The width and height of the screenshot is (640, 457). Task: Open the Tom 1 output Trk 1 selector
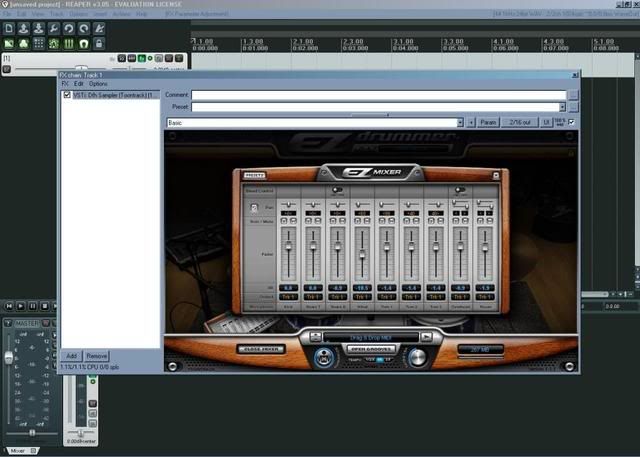coord(387,297)
